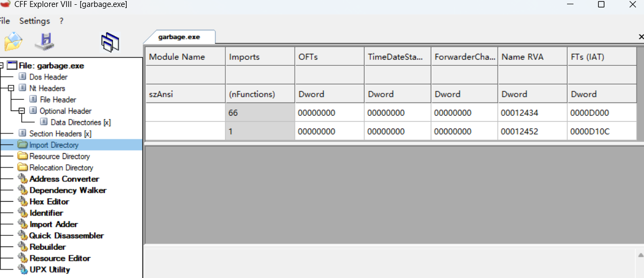
Task: Click the Optional Header page icon
Action: coord(33,111)
